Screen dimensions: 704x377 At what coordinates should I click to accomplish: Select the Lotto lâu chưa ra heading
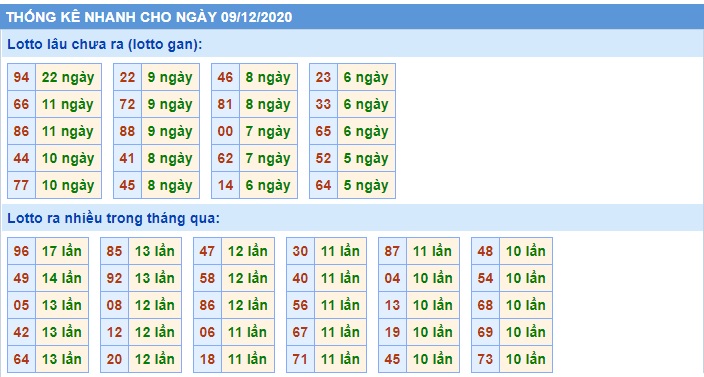[x=105, y=44]
